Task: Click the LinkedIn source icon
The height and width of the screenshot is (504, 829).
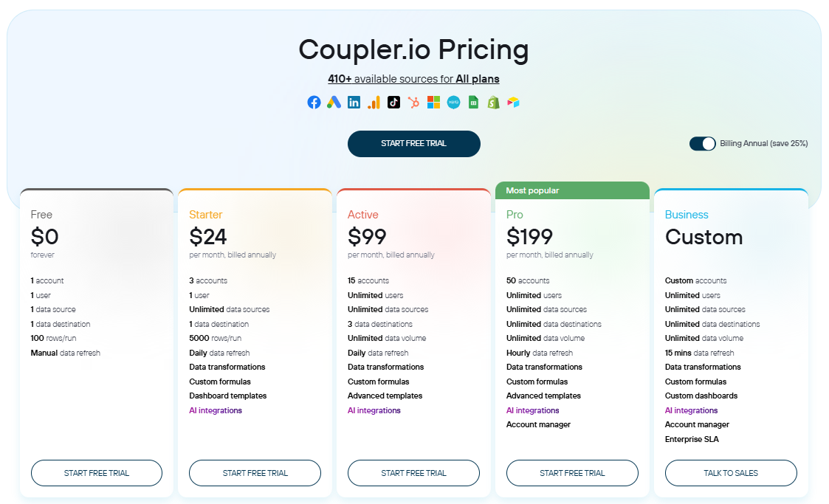Action: coord(354,103)
